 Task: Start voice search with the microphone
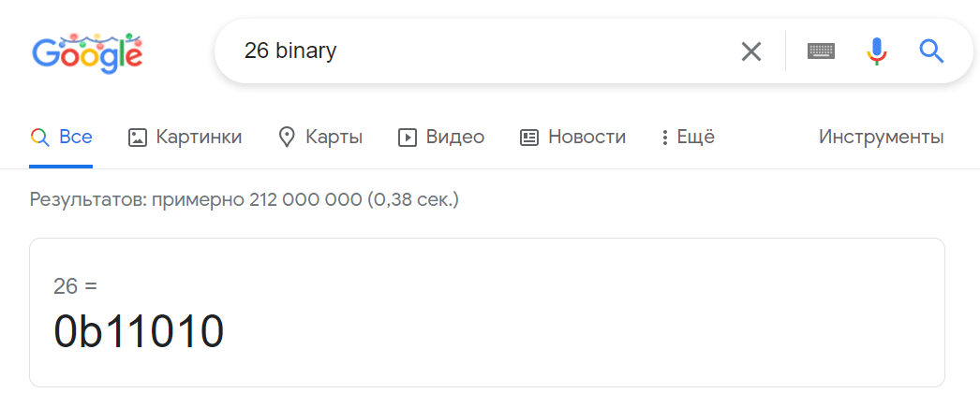click(877, 51)
